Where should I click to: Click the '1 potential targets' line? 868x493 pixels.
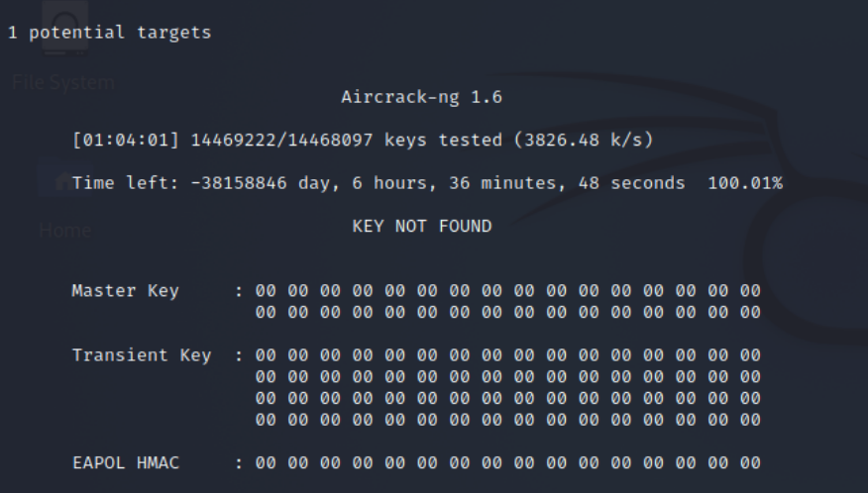(109, 33)
